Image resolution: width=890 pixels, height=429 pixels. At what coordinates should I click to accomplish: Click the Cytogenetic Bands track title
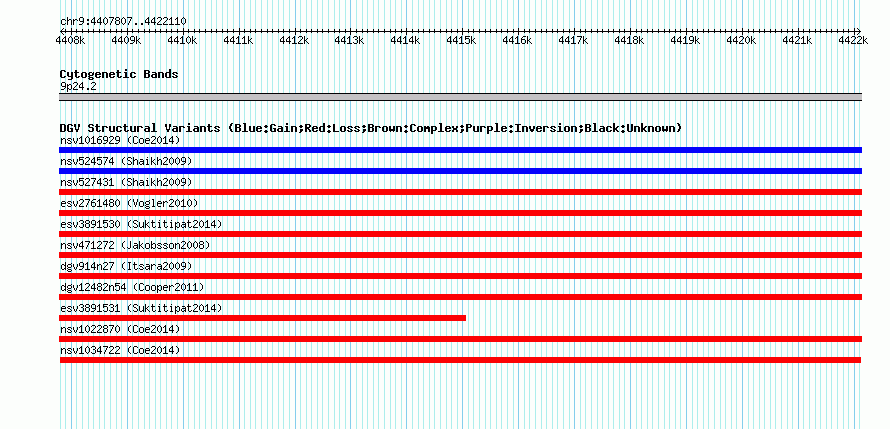(119, 74)
